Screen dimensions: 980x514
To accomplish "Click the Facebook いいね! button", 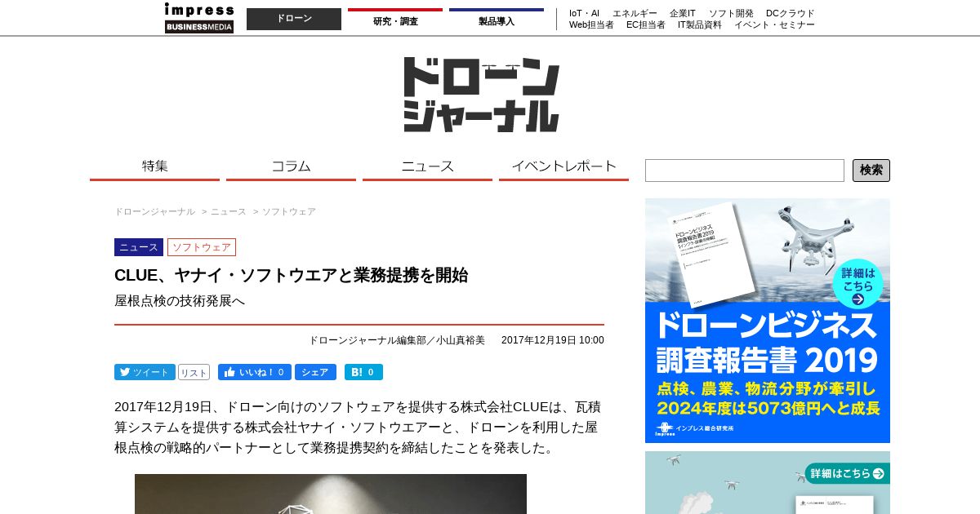I will (254, 372).
